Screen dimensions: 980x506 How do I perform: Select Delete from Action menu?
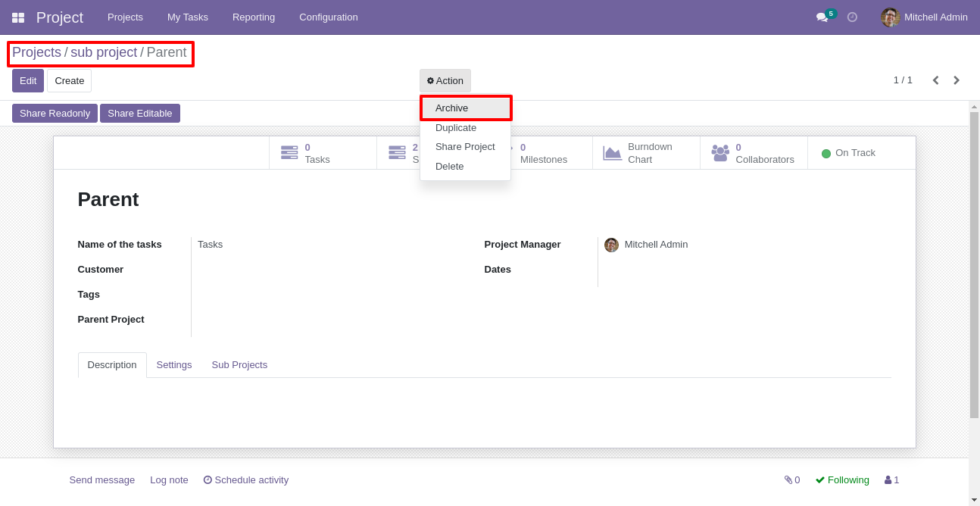[466, 166]
